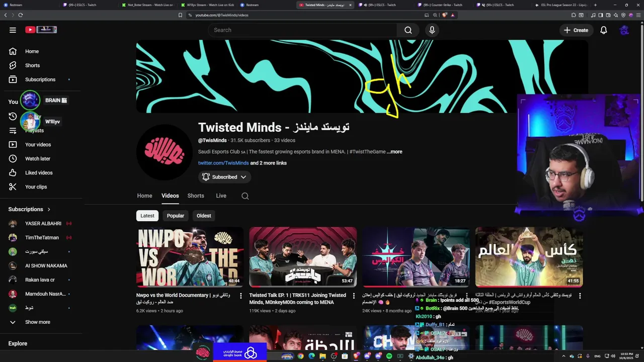Click the Brave Shields icon in address bar

445,15
